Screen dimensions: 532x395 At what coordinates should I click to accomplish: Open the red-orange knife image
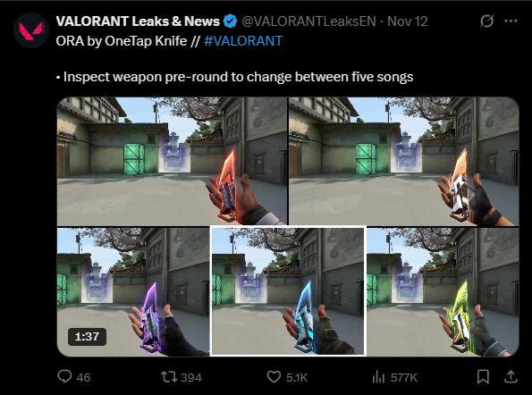pyautogui.click(x=172, y=161)
